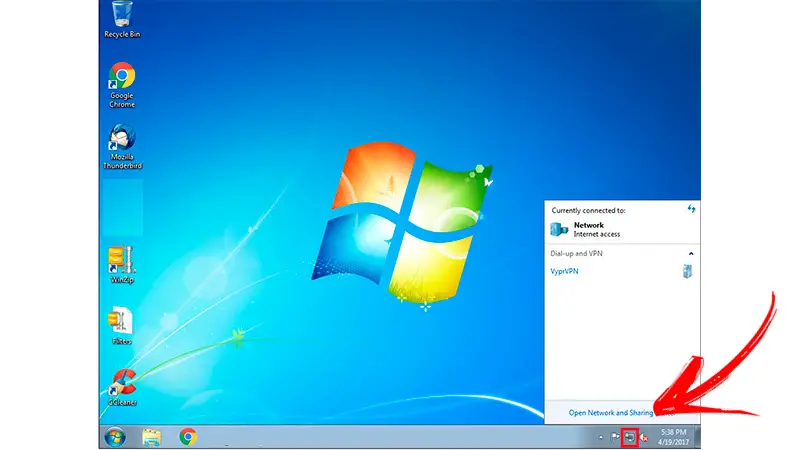Select the CCleaner desktop shortcut
The width and height of the screenshot is (800, 450).
pos(122,387)
